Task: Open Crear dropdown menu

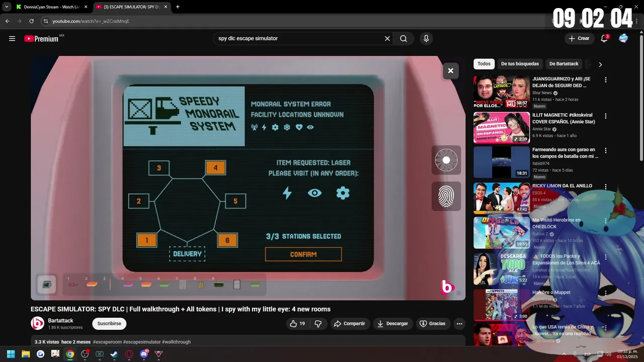Action: coord(579,38)
